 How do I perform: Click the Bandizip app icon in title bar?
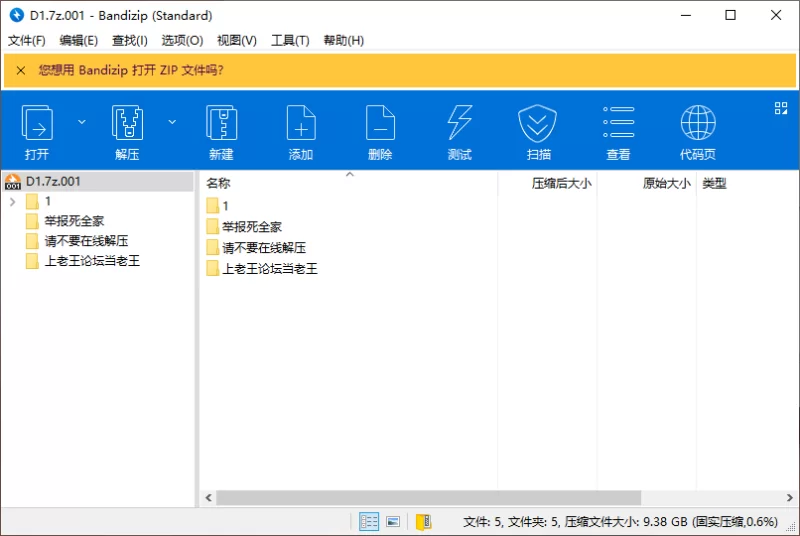pyautogui.click(x=16, y=15)
